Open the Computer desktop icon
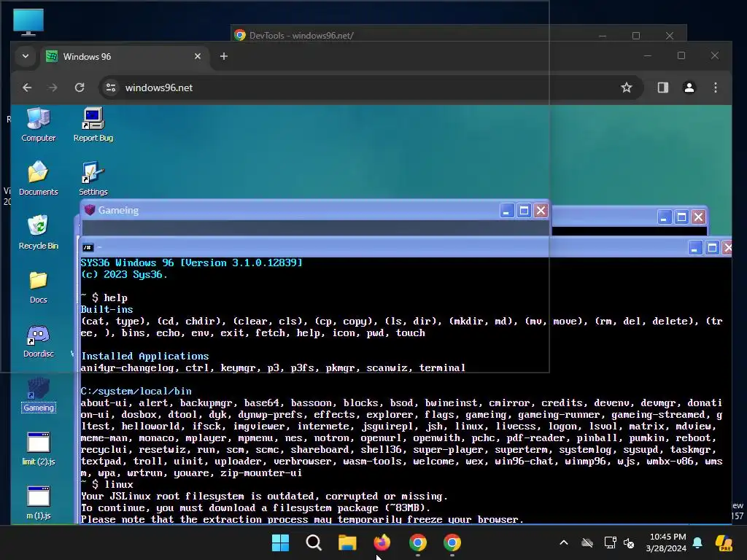 click(38, 125)
